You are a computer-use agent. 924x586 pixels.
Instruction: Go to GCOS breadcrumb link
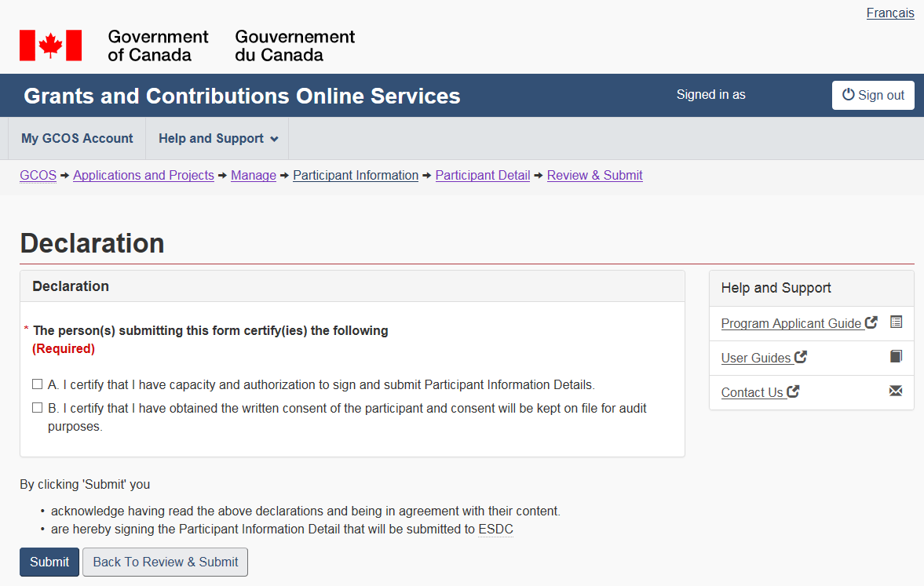[x=38, y=176]
